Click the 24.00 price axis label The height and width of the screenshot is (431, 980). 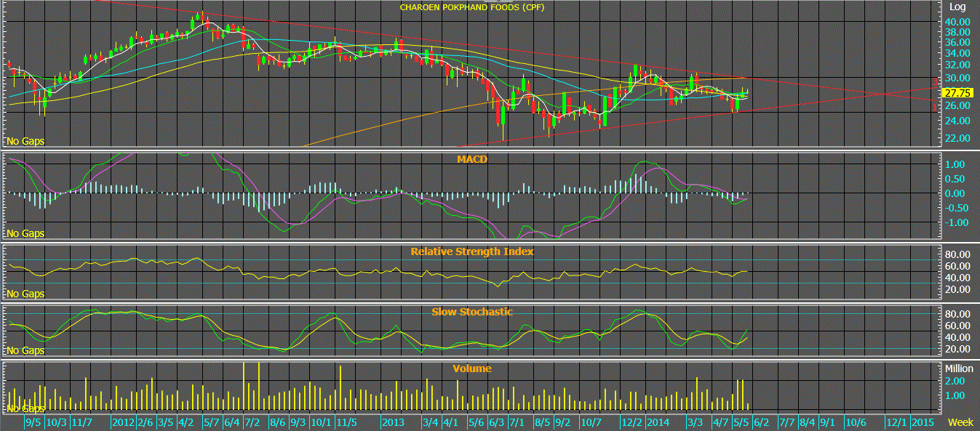pyautogui.click(x=957, y=121)
